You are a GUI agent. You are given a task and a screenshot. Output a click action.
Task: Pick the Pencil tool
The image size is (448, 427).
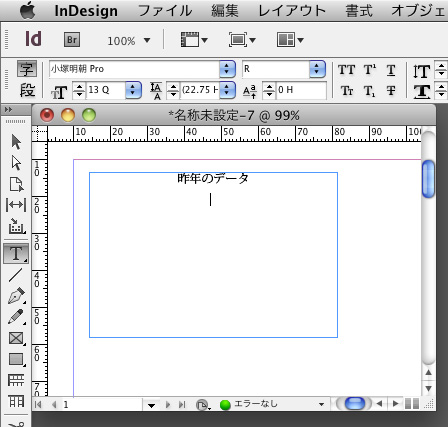(16, 317)
